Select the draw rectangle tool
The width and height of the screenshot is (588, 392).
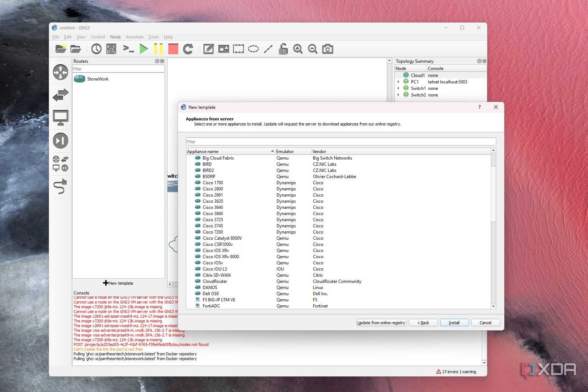coord(238,49)
